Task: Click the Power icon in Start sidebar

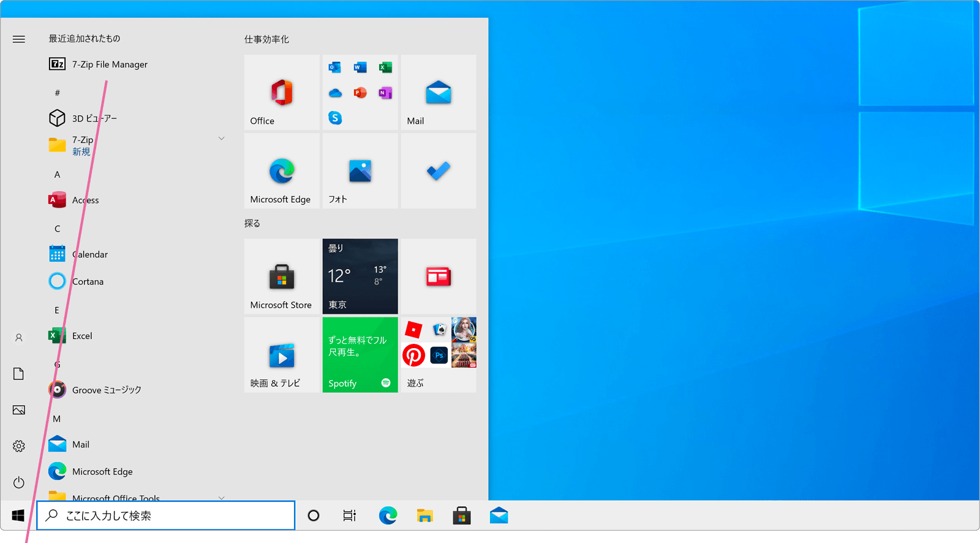Action: click(19, 482)
